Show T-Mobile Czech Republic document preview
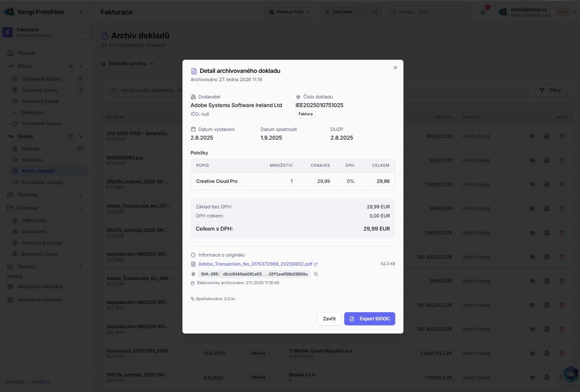580x392 pixels. coord(532,353)
